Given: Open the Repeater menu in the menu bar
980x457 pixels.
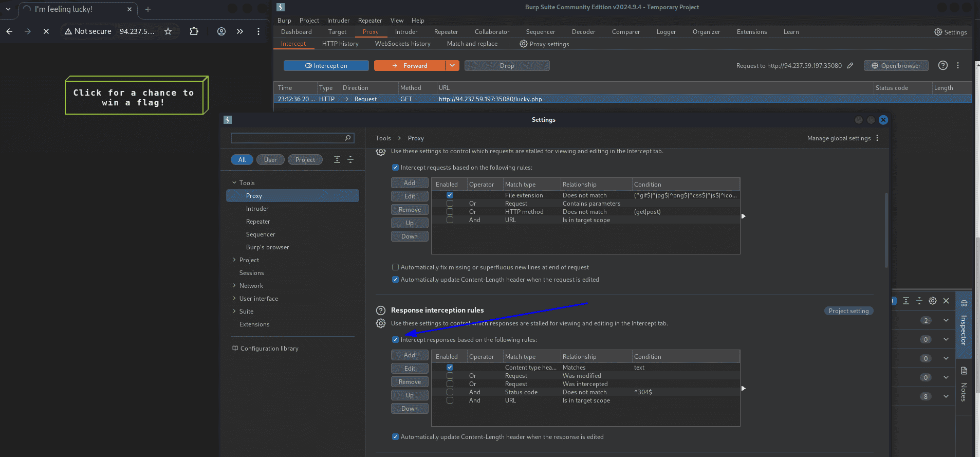Looking at the screenshot, I should (370, 21).
